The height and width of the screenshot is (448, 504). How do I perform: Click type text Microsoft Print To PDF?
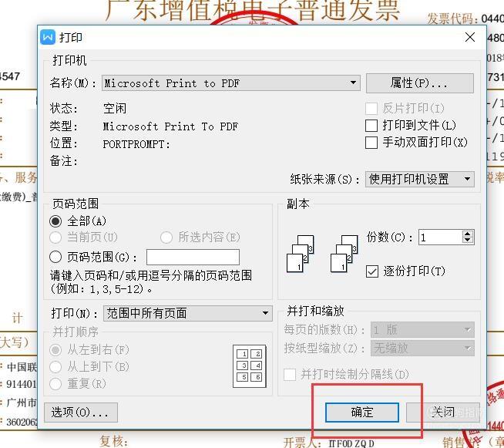pos(170,126)
